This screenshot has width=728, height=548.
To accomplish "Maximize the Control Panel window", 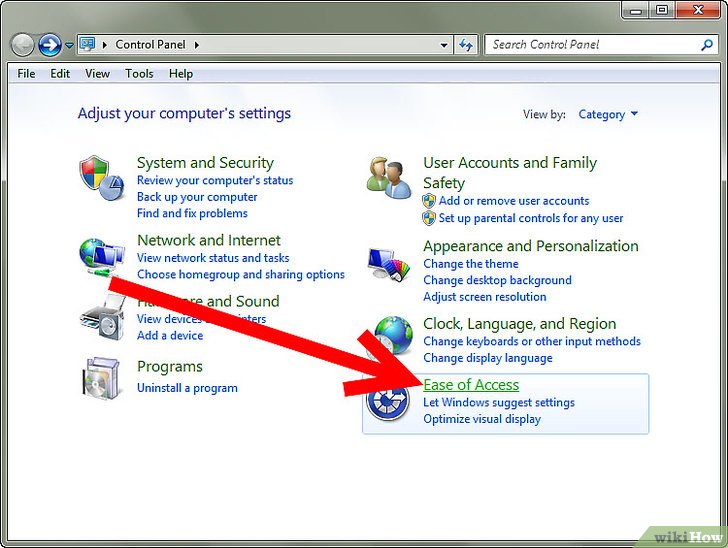I will click(662, 10).
